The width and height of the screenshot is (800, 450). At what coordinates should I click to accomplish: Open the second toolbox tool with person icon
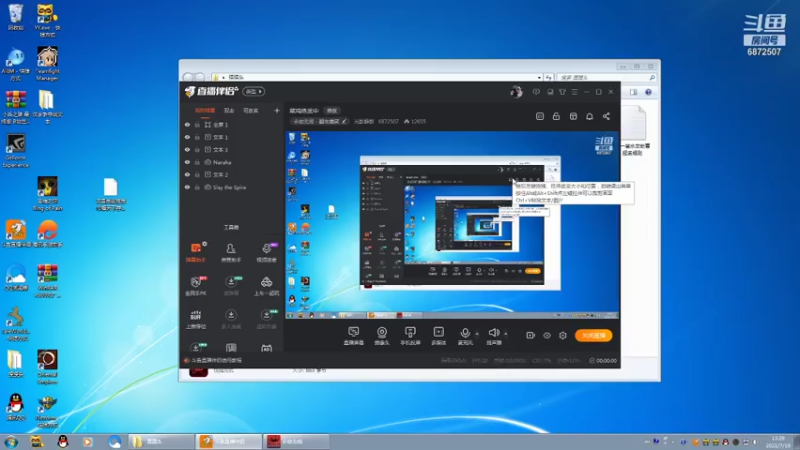231,252
